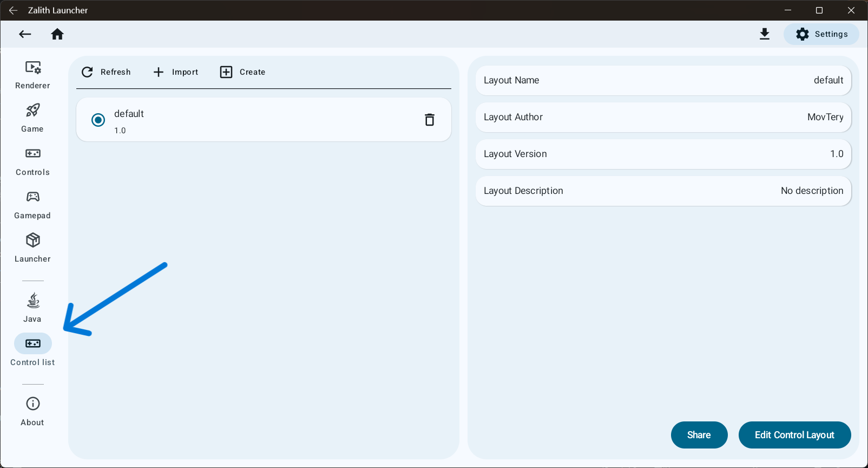Image resolution: width=868 pixels, height=468 pixels.
Task: Edit the Layout Name field
Action: coord(663,80)
